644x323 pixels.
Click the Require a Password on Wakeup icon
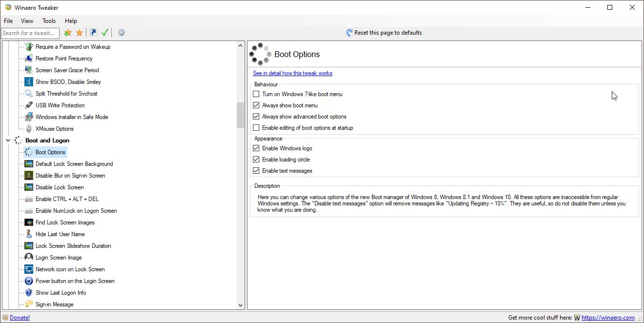[29, 47]
